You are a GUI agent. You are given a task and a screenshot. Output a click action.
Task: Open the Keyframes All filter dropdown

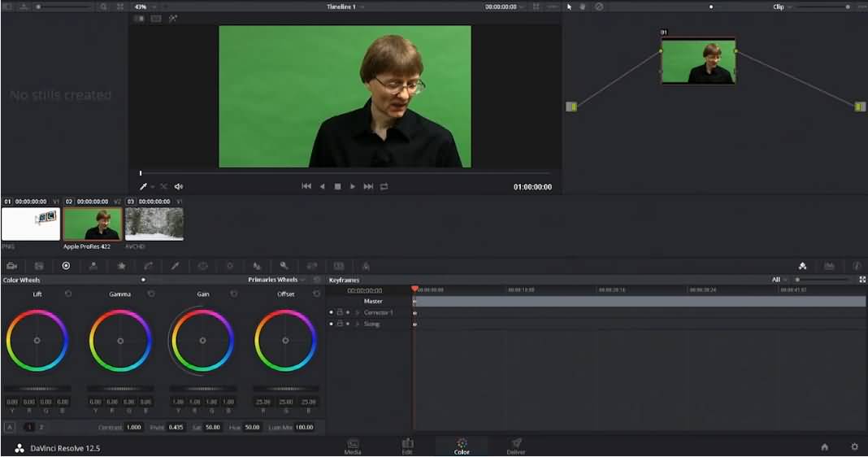[779, 280]
